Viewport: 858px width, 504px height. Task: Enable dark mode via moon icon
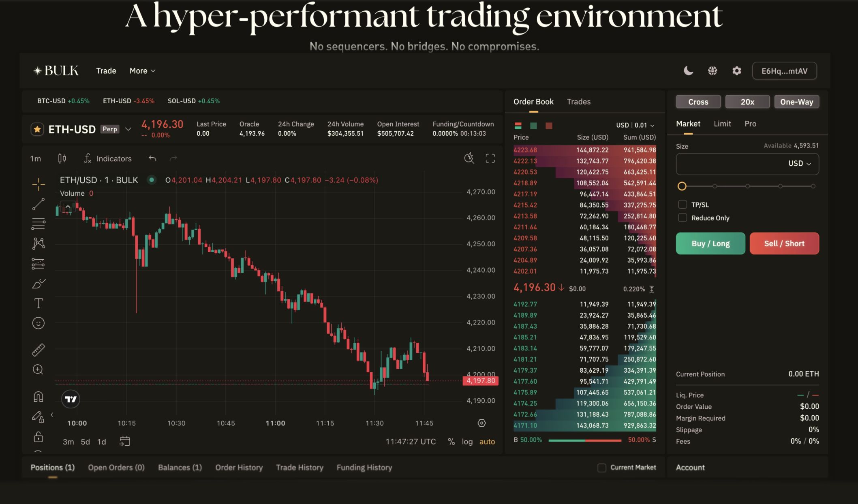pos(688,70)
